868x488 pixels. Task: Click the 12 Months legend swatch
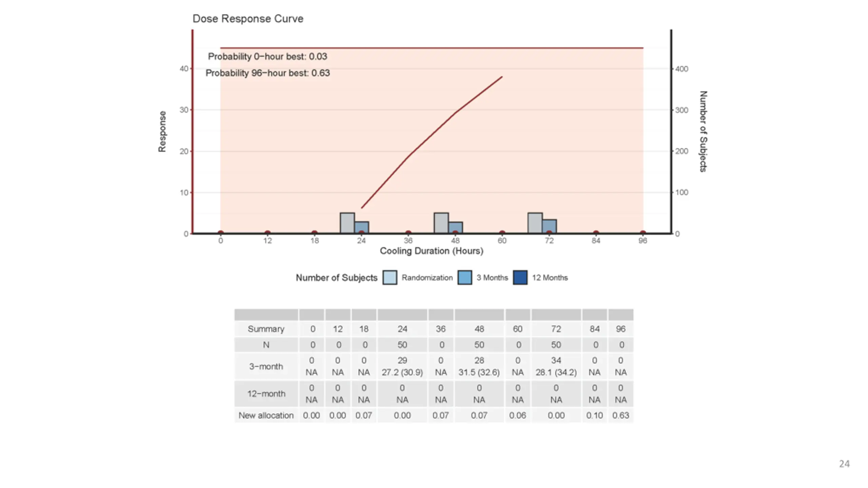(x=520, y=278)
